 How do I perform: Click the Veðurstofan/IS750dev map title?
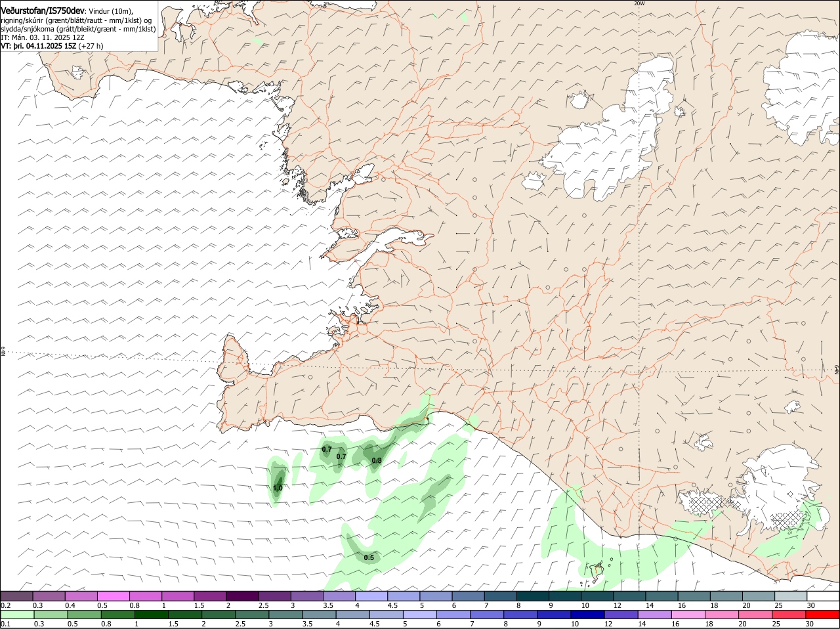(42, 11)
